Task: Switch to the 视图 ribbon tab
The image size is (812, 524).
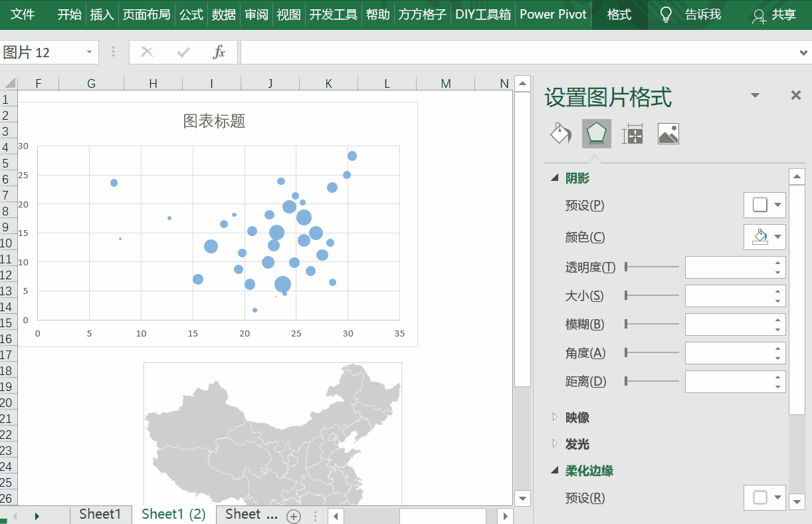Action: (x=289, y=15)
